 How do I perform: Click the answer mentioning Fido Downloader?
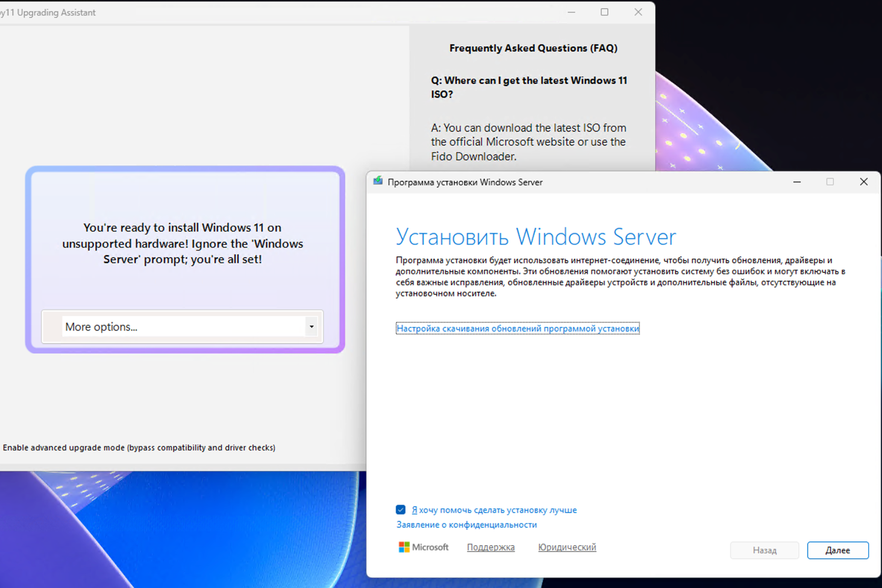[529, 142]
